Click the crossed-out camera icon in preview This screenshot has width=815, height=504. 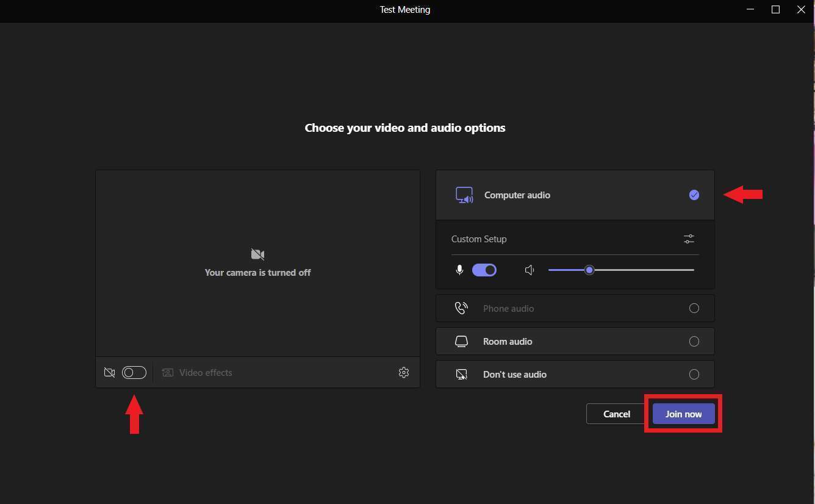(257, 254)
